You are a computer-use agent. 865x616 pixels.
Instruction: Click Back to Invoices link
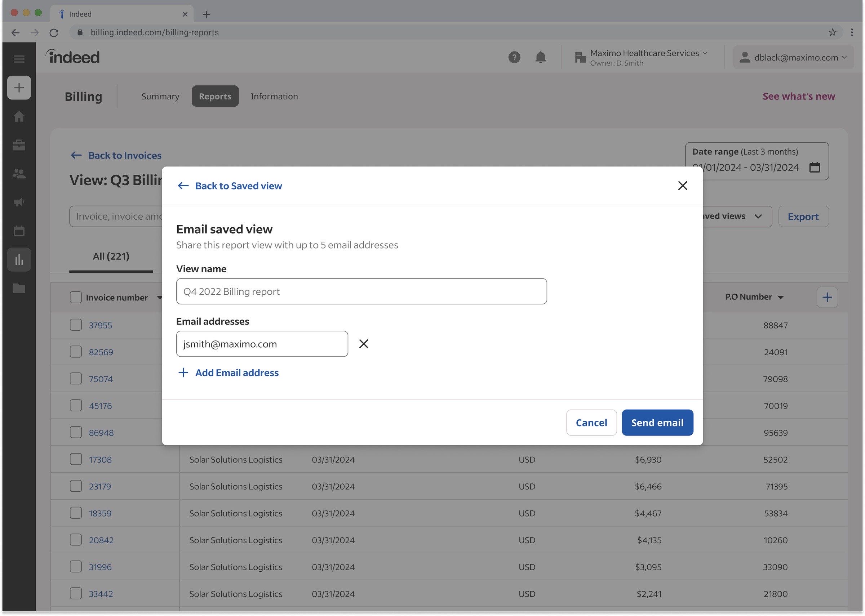pyautogui.click(x=116, y=155)
